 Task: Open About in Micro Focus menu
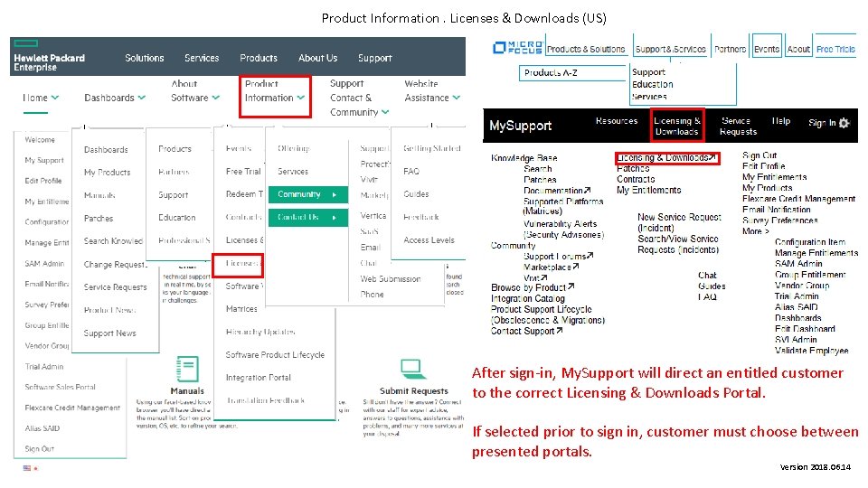pyautogui.click(x=798, y=49)
